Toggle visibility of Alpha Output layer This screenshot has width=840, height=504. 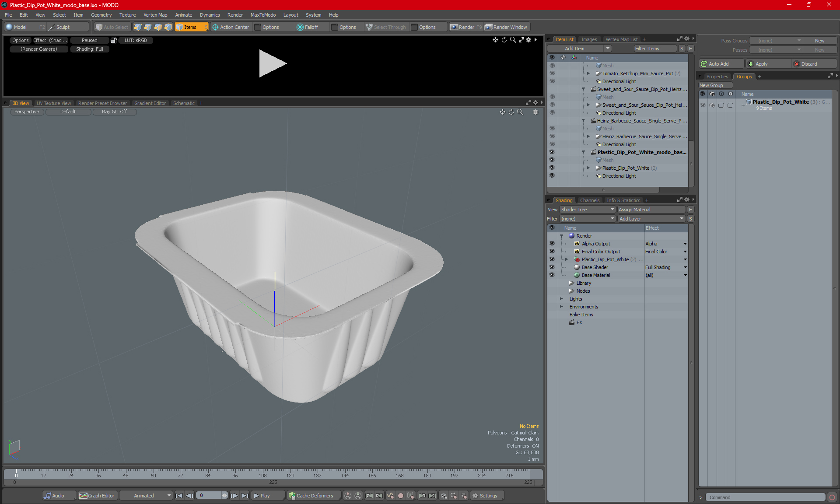(552, 243)
